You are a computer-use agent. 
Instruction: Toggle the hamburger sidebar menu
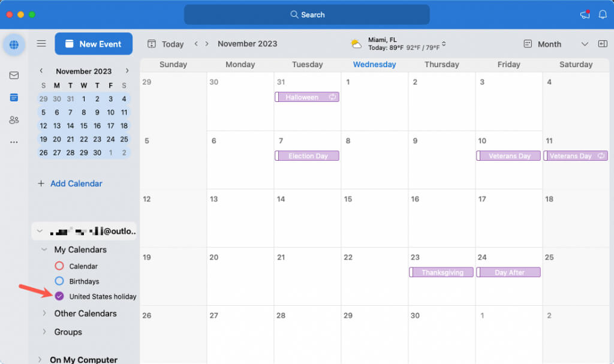[x=41, y=44]
